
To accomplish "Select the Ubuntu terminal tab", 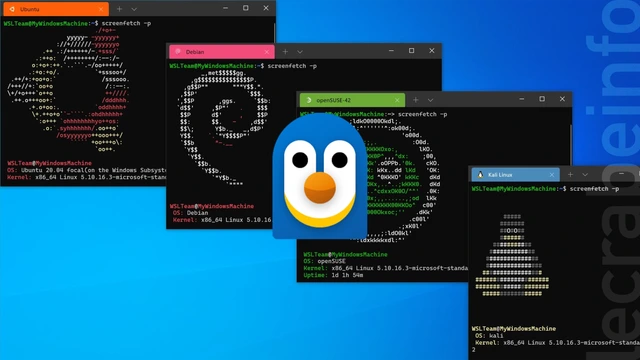I will pos(56,9).
